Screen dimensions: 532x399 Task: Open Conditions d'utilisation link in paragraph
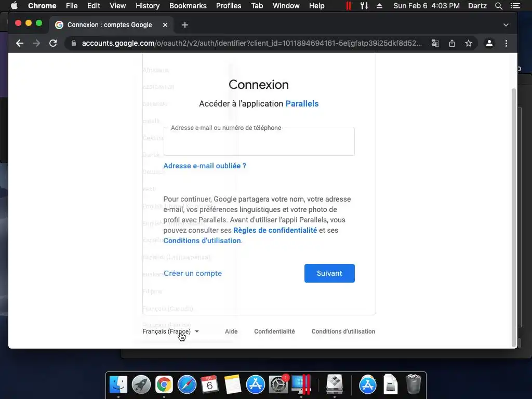tap(202, 241)
